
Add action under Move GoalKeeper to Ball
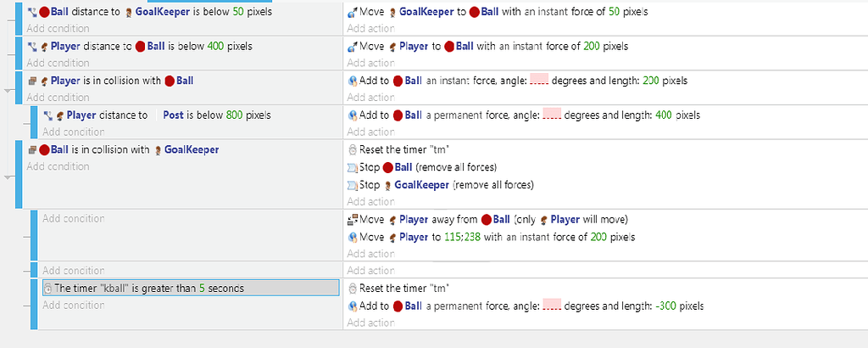coord(371,28)
